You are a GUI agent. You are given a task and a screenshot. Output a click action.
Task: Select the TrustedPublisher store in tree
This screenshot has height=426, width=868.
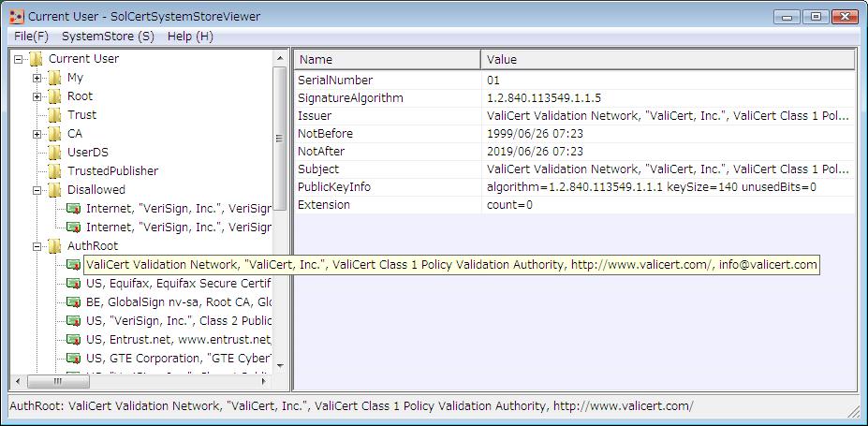tap(113, 171)
